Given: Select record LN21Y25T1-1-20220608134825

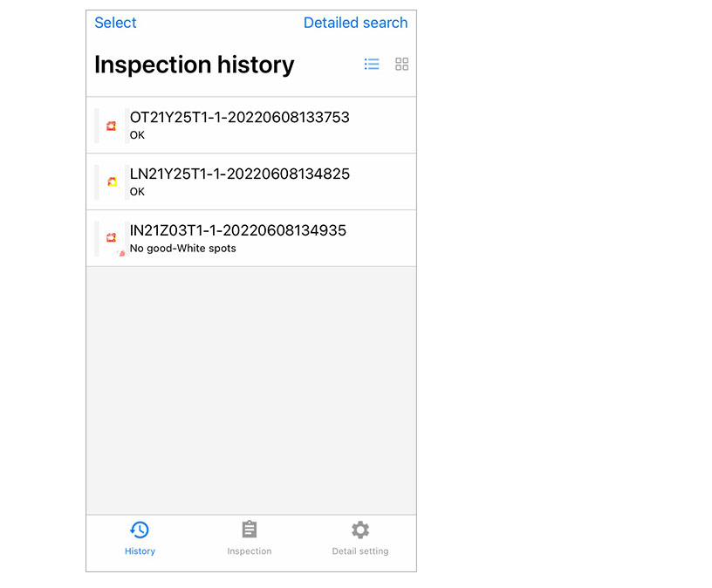Looking at the screenshot, I should [239, 174].
